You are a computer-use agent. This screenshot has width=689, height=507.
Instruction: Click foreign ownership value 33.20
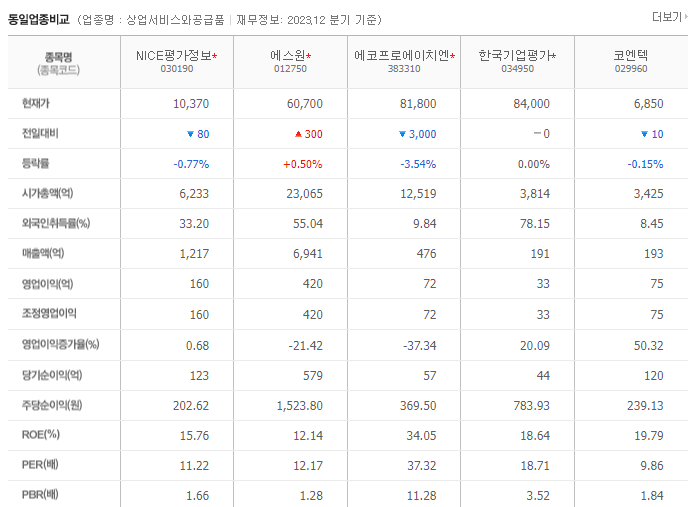click(x=194, y=224)
